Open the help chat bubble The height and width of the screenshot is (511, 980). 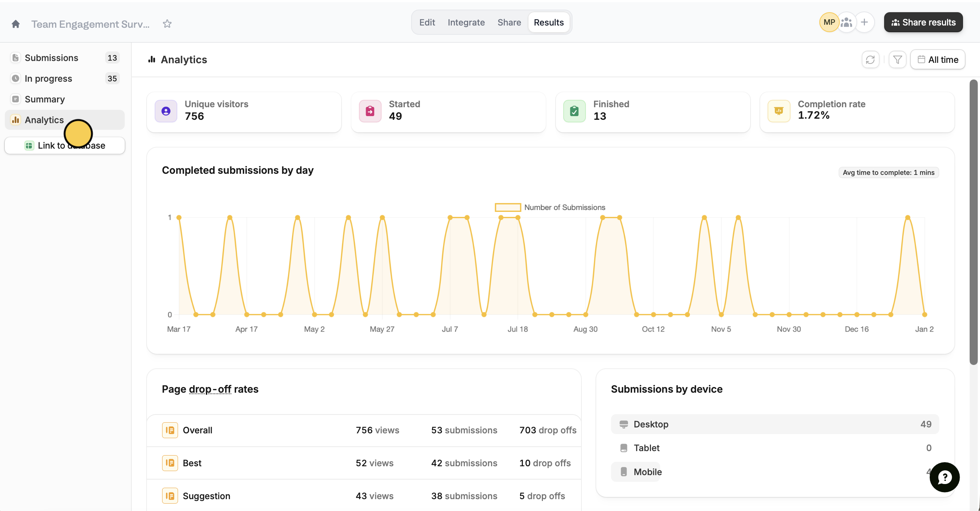point(944,477)
